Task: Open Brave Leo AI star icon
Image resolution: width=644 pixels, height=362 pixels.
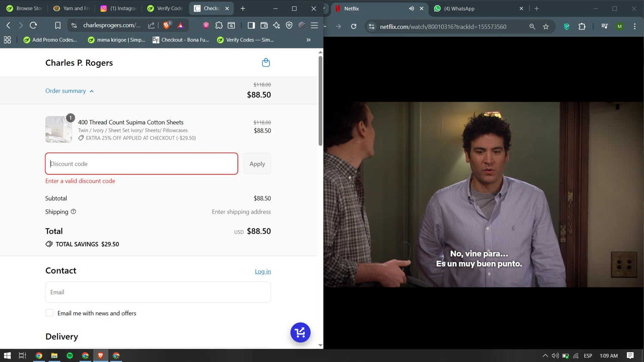Action: click(x=276, y=25)
